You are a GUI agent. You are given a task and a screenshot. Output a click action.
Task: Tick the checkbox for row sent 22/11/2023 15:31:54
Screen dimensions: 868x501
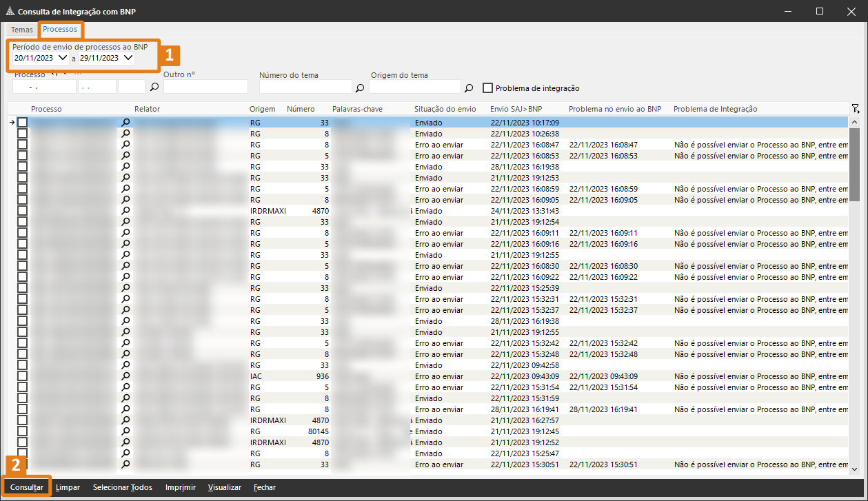pyautogui.click(x=22, y=387)
